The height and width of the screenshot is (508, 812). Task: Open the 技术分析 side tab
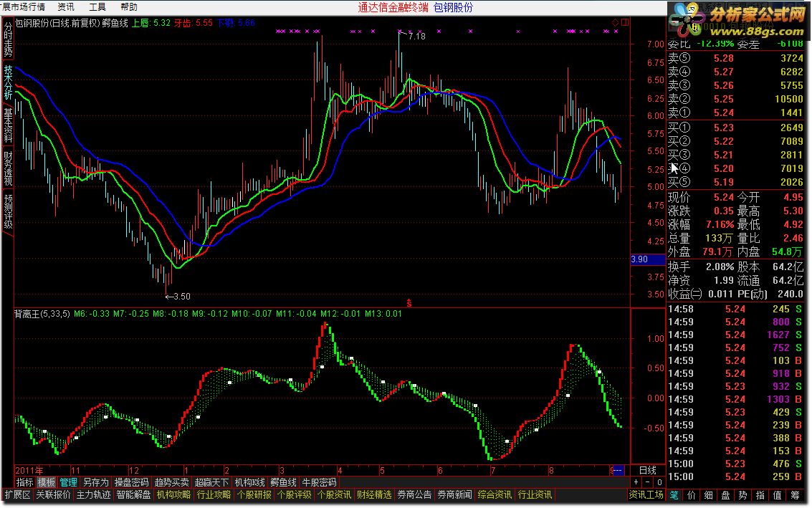pos(8,82)
